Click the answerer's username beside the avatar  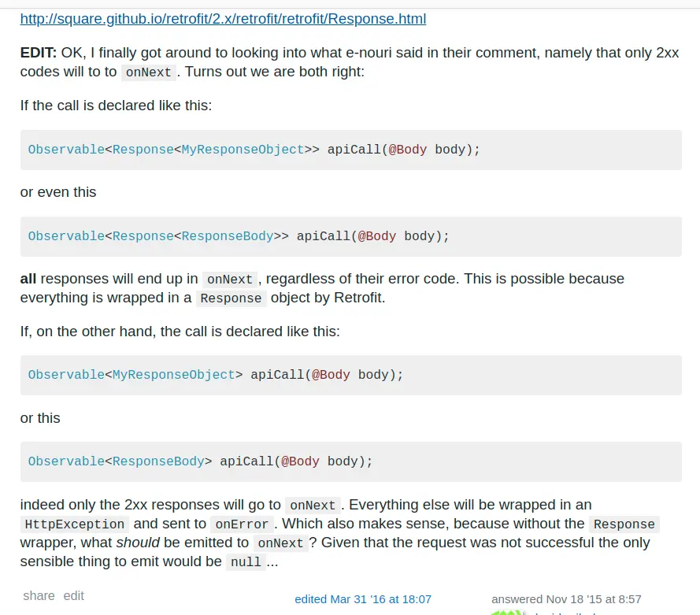click(x=566, y=613)
